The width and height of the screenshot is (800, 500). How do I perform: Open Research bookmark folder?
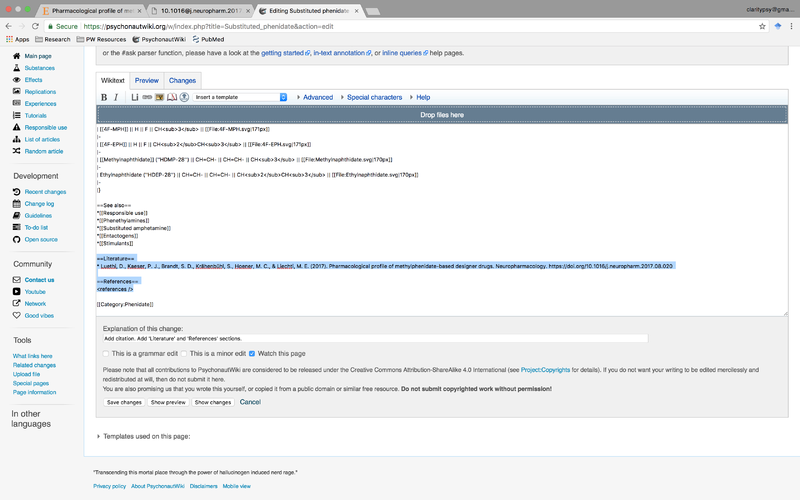53,39
